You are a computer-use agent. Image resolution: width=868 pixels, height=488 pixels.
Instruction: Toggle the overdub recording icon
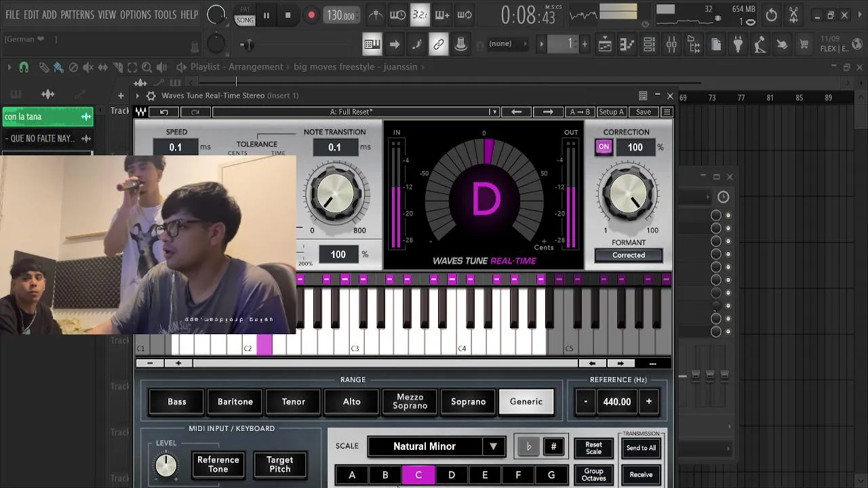coord(442,15)
